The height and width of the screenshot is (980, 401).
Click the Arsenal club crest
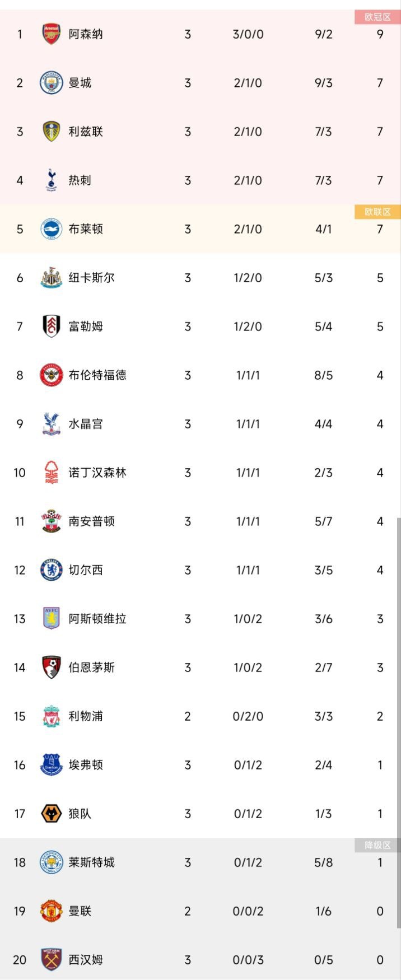(52, 34)
